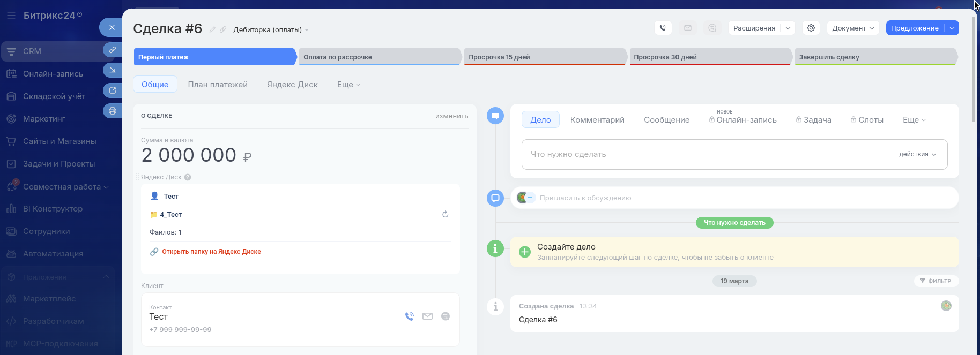The width and height of the screenshot is (980, 355).
Task: Refresh the Yandex Disk folder 4_Тест
Action: click(x=445, y=214)
